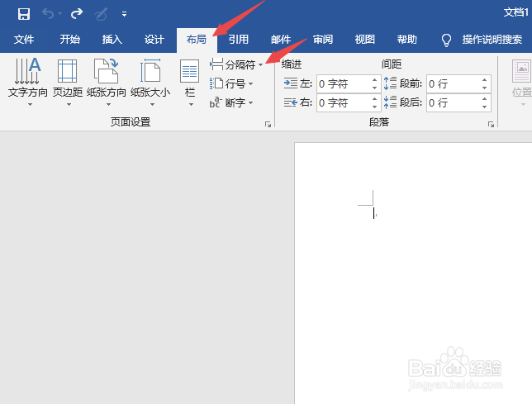The height and width of the screenshot is (404, 532).
Task: Click the 缩进 indent label
Action: (x=292, y=64)
